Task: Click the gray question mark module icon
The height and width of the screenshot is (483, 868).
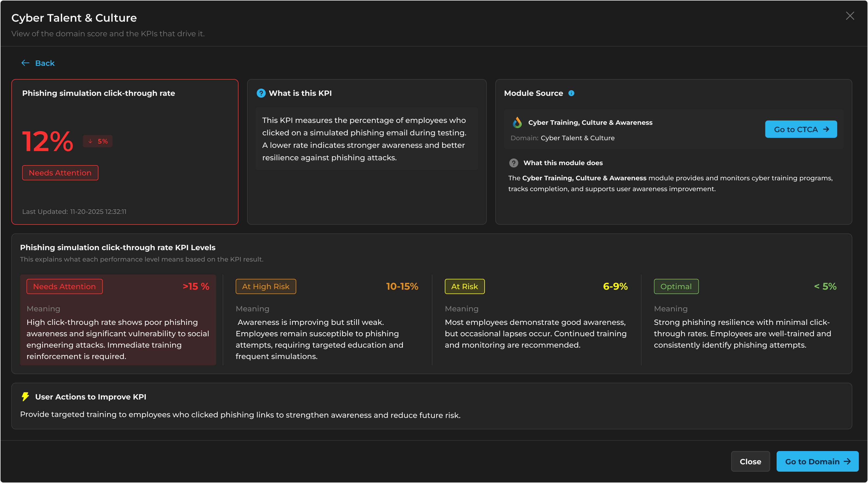Action: (x=513, y=163)
